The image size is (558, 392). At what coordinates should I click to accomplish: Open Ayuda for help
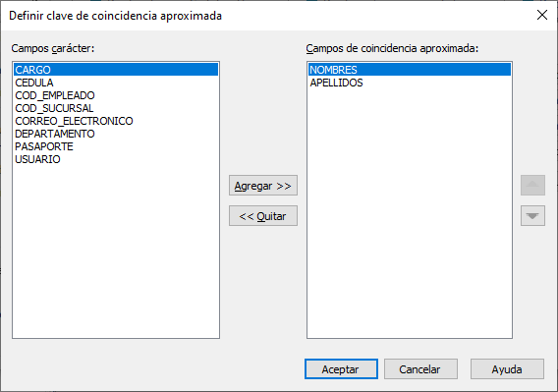click(507, 369)
